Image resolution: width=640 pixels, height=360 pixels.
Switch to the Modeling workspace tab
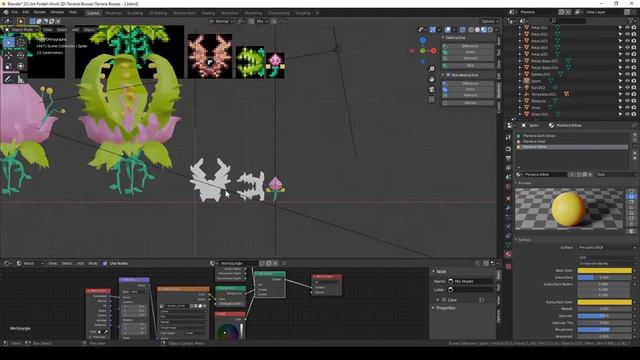pyautogui.click(x=113, y=13)
